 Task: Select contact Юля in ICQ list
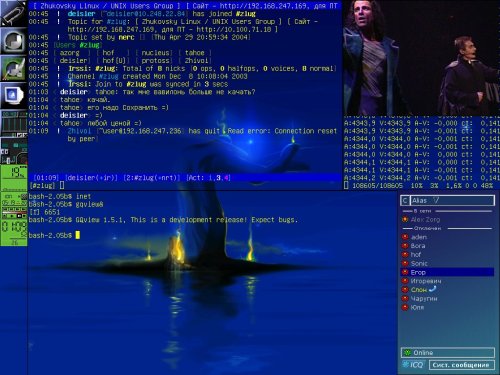point(417,307)
